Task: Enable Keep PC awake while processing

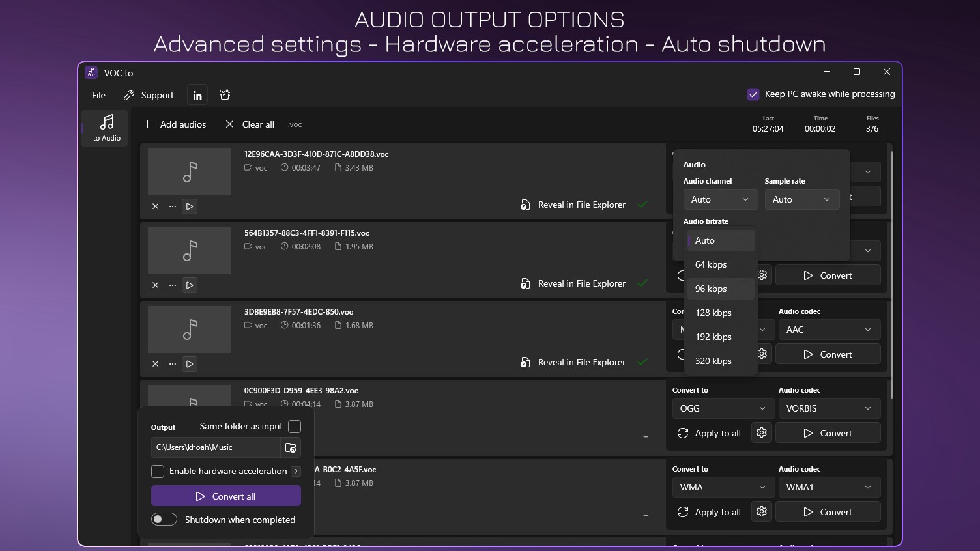Action: [753, 94]
